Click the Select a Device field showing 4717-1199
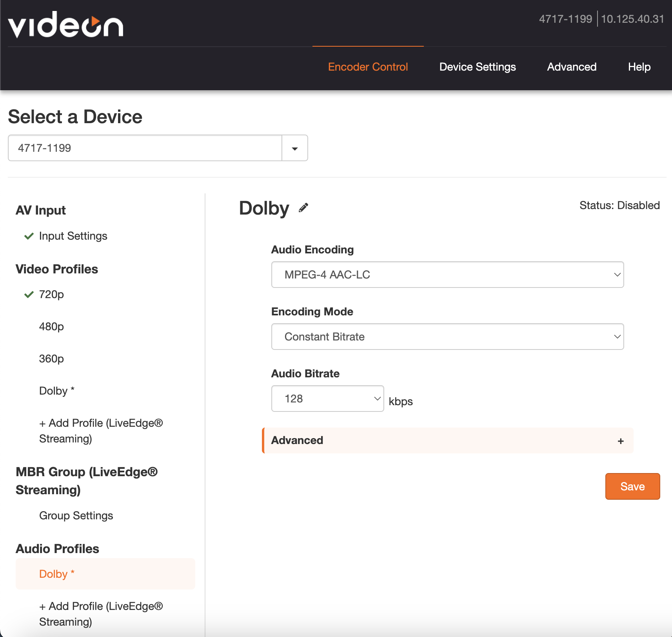This screenshot has height=637, width=672. tap(145, 148)
